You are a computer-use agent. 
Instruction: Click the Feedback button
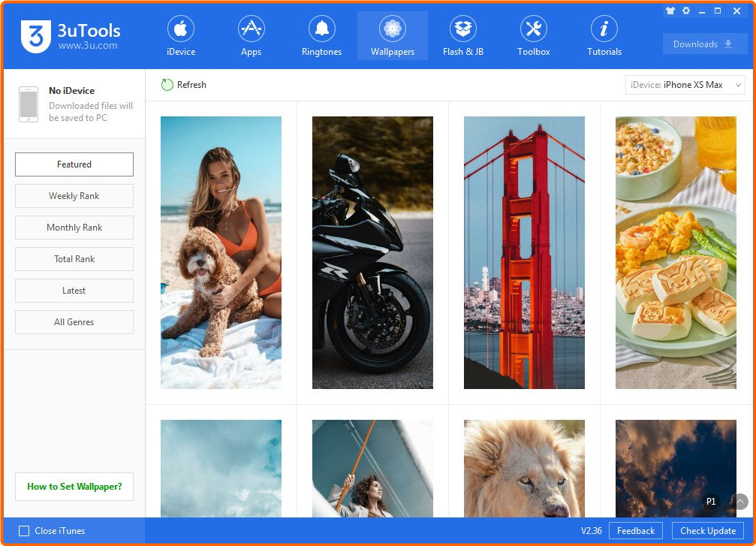(x=636, y=531)
